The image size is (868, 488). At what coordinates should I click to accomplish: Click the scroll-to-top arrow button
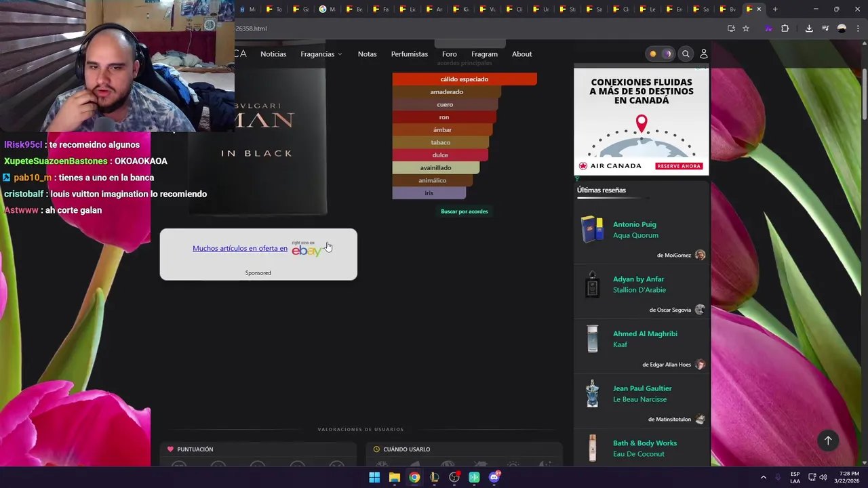click(828, 441)
